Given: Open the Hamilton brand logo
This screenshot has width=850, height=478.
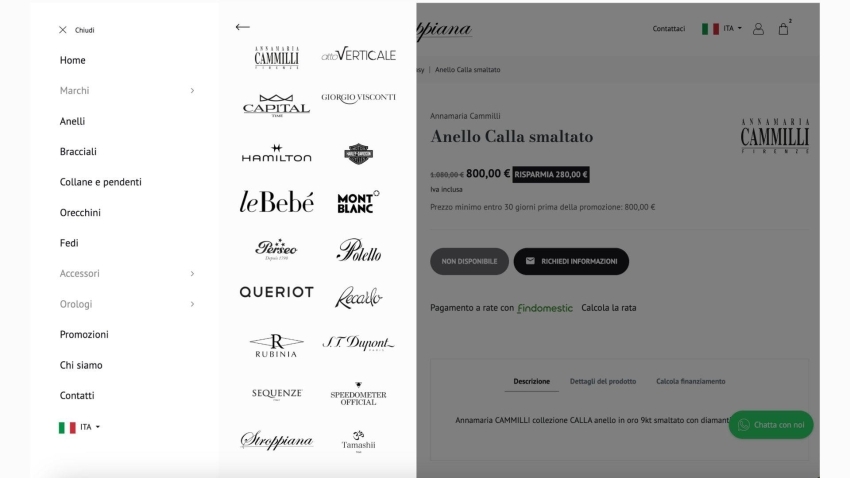Looking at the screenshot, I should 276,153.
